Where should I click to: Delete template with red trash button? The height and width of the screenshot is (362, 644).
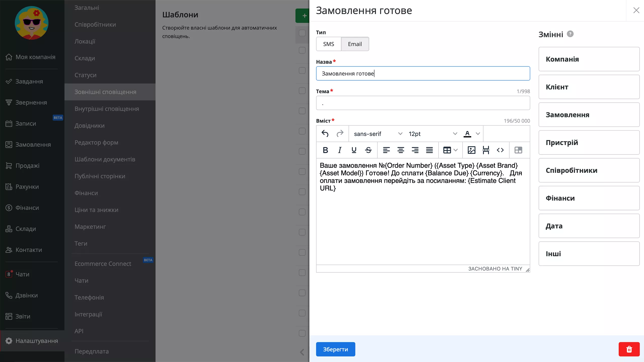click(x=629, y=349)
